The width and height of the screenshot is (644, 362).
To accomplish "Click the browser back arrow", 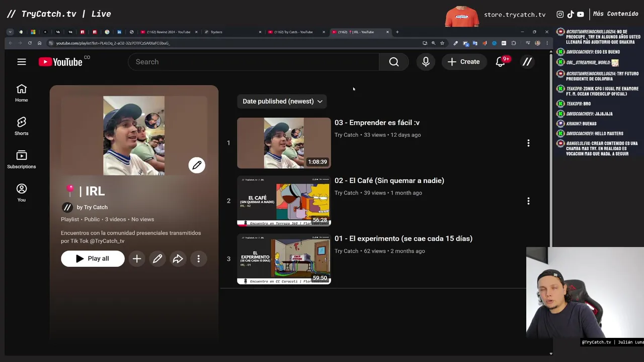I will click(11, 43).
